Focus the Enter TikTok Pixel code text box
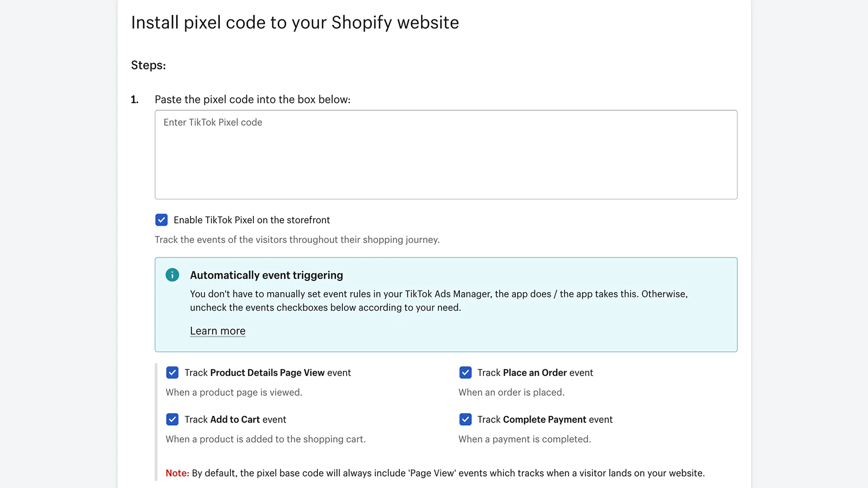This screenshot has width=868, height=488. tap(445, 155)
